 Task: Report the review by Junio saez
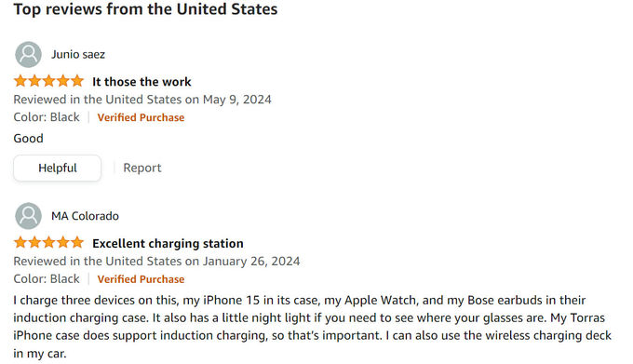pyautogui.click(x=142, y=168)
